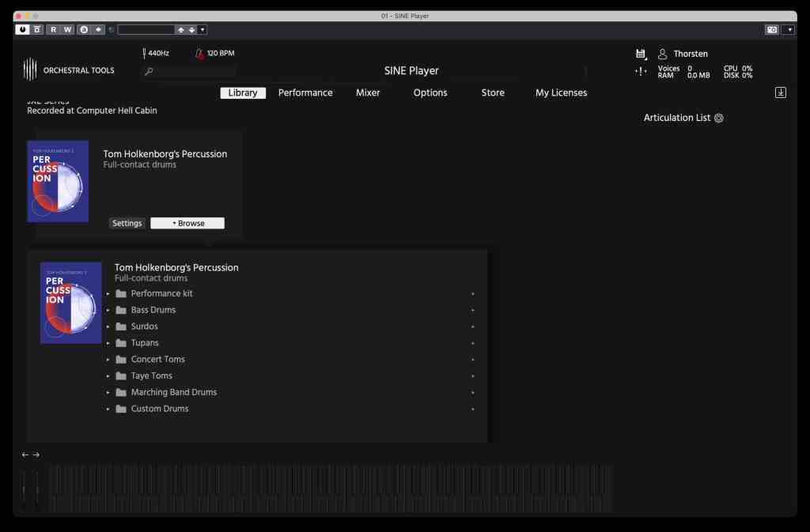The image size is (810, 532).
Task: Open the My Licenses tab
Action: 561,92
